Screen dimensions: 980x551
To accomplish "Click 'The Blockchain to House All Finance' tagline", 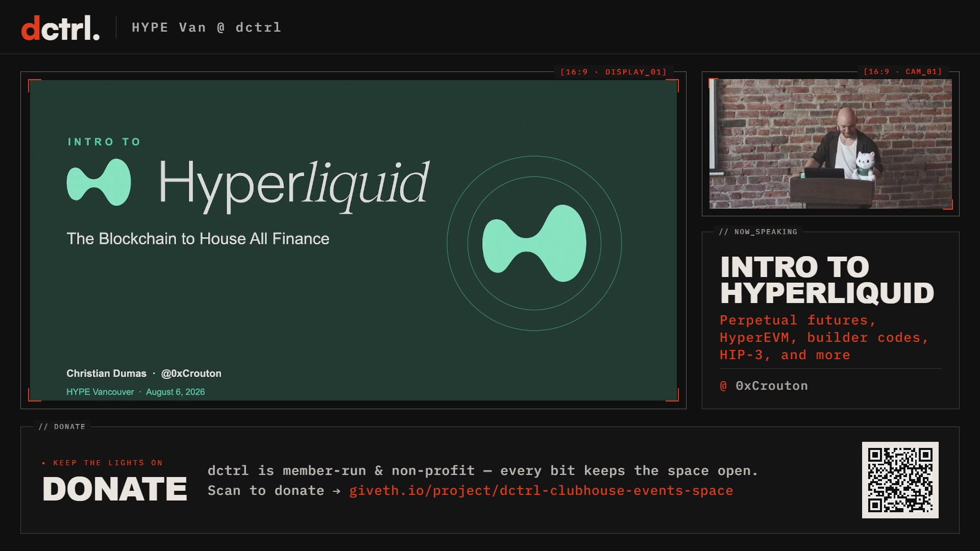I will click(198, 239).
